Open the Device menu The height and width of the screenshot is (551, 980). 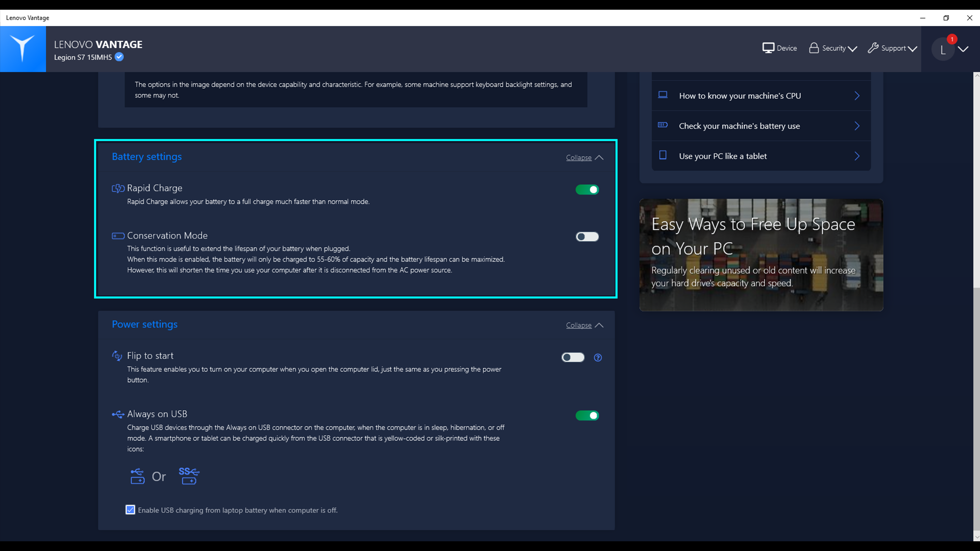779,48
